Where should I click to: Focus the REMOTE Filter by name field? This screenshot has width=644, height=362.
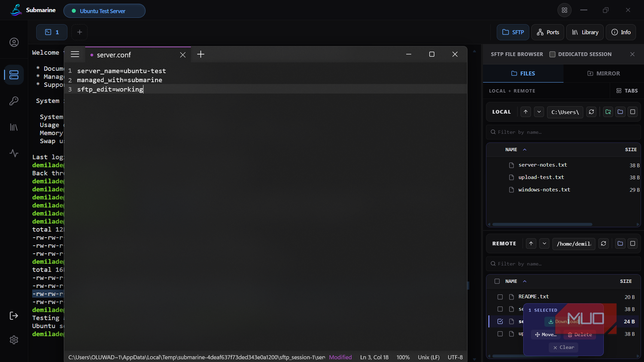(563, 264)
